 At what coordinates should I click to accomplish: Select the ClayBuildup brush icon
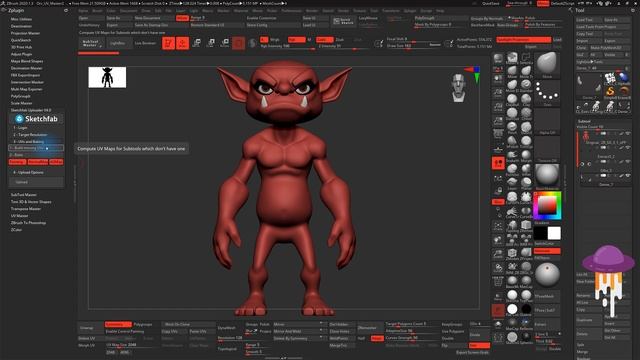pyautogui.click(x=512, y=100)
